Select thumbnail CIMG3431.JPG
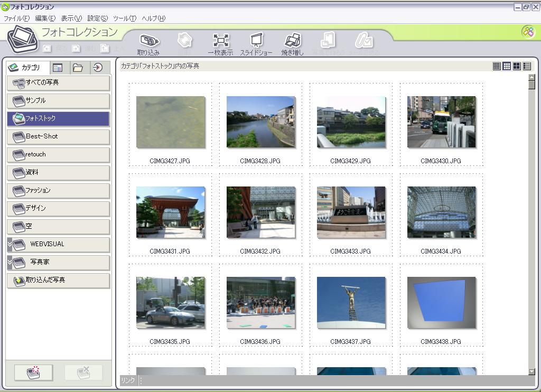 click(171, 212)
